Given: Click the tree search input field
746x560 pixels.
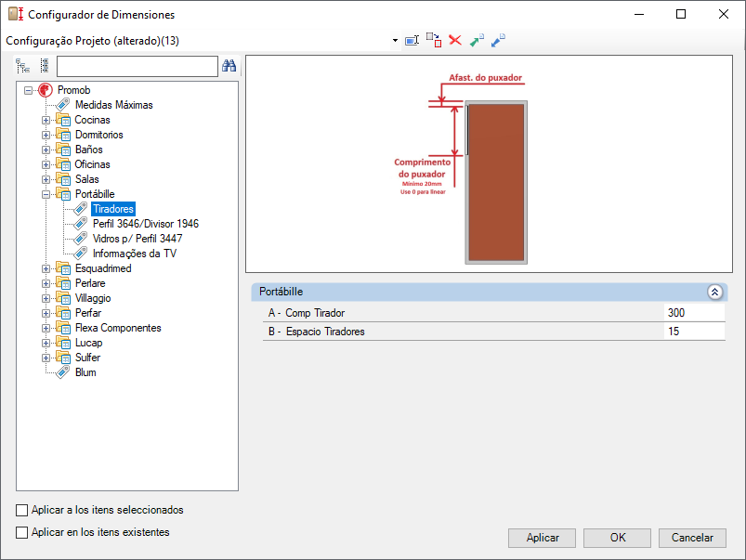Looking at the screenshot, I should (137, 66).
